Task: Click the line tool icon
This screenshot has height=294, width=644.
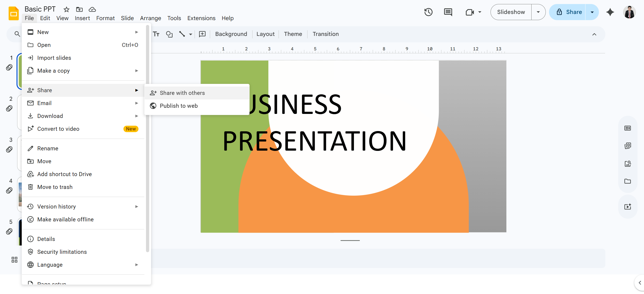Action: (182, 34)
